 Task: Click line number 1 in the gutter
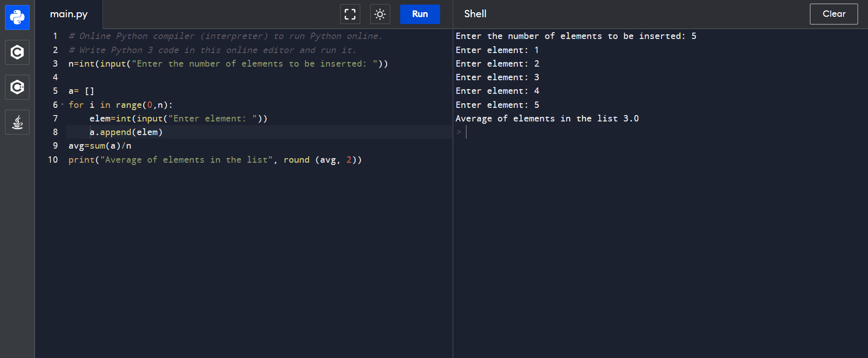[x=55, y=36]
